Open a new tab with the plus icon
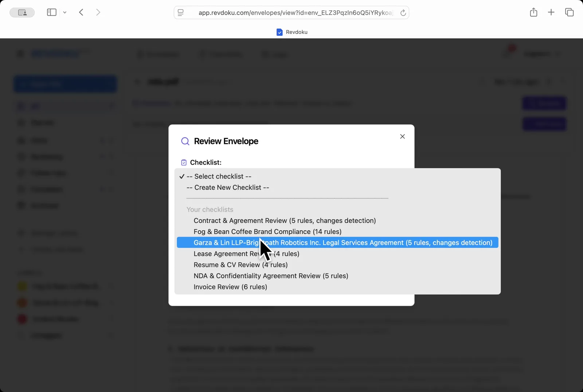583x392 pixels. click(551, 12)
